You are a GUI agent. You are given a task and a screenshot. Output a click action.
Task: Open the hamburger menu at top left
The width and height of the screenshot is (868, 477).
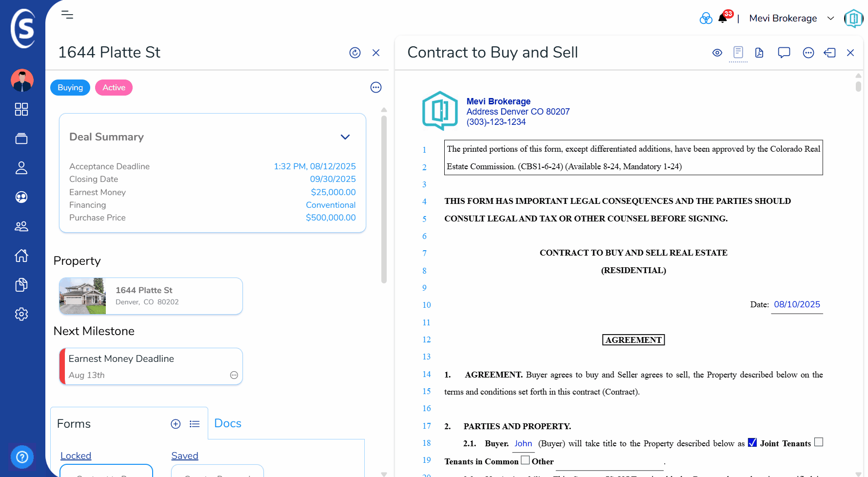(x=67, y=15)
